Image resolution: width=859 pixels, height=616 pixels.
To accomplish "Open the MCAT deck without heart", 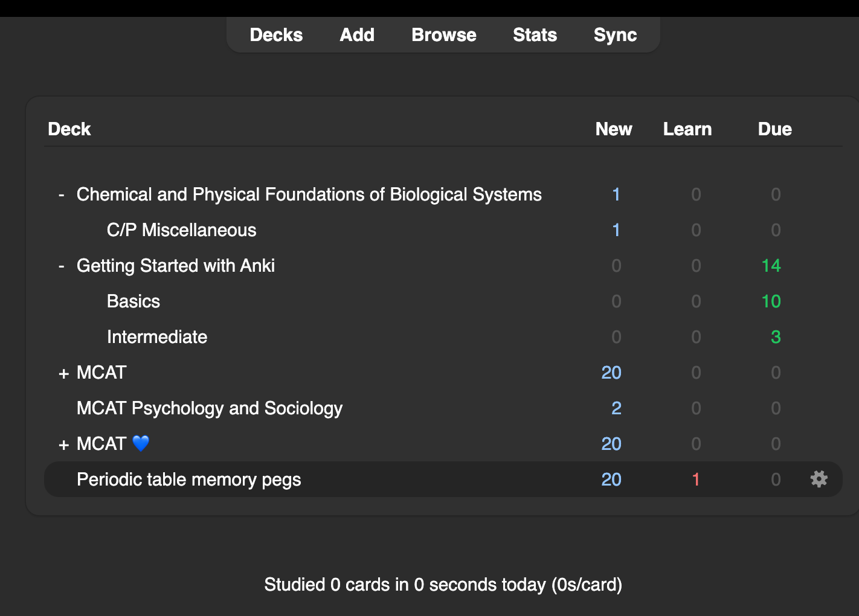I will 101,373.
